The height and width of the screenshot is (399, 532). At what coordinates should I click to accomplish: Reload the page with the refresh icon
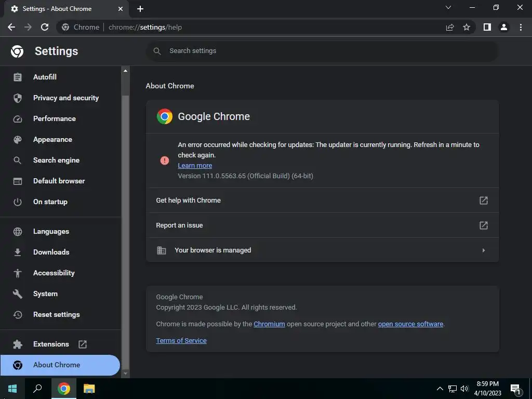click(x=45, y=27)
